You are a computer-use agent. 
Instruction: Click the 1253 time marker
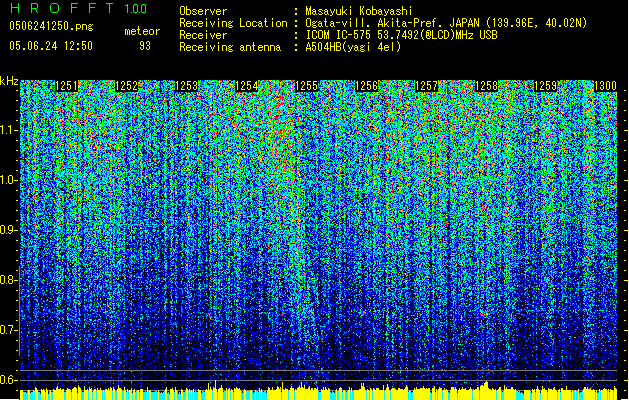tap(187, 87)
